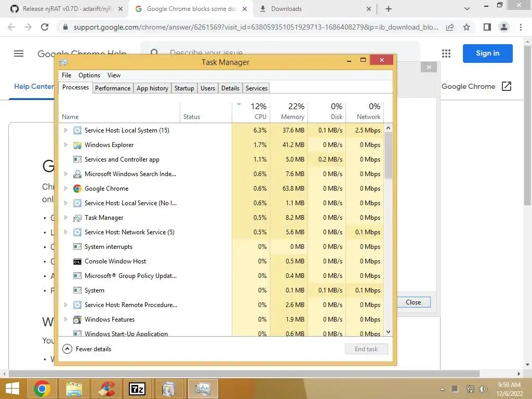This screenshot has width=532, height=399.
Task: Click the network tray icon
Action: 470,389
